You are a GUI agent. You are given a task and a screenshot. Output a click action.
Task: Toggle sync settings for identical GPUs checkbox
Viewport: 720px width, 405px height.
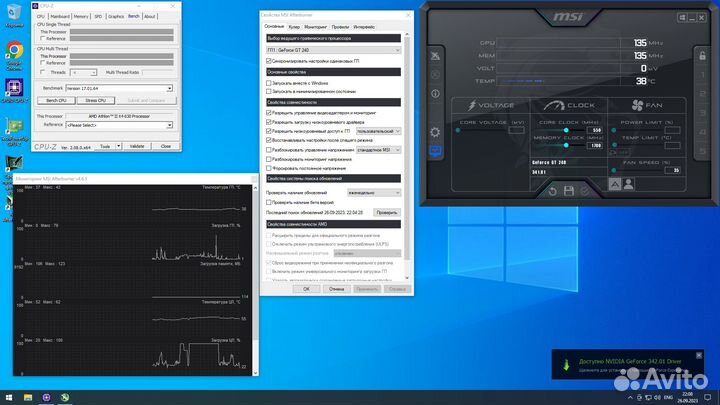coord(269,61)
